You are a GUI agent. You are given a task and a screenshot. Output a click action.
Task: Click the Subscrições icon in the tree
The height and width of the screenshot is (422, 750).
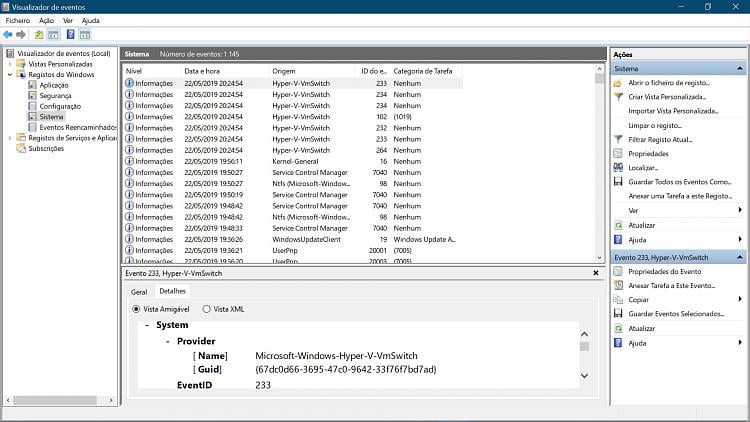tap(21, 148)
